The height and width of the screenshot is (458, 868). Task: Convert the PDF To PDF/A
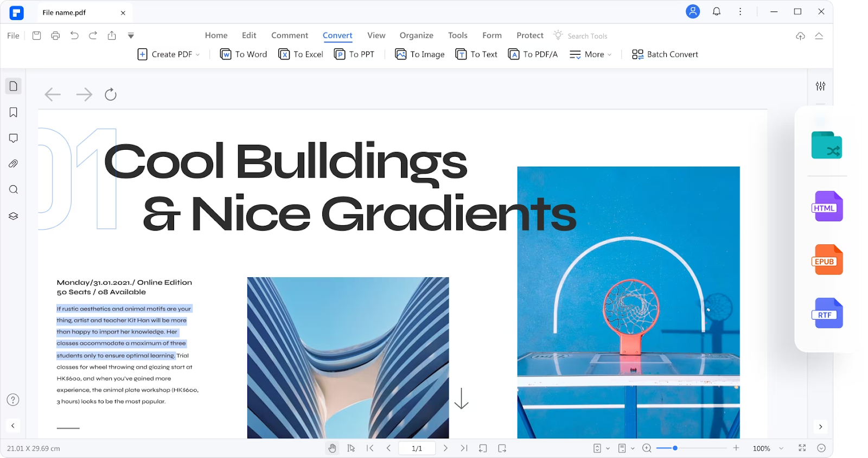coord(533,54)
